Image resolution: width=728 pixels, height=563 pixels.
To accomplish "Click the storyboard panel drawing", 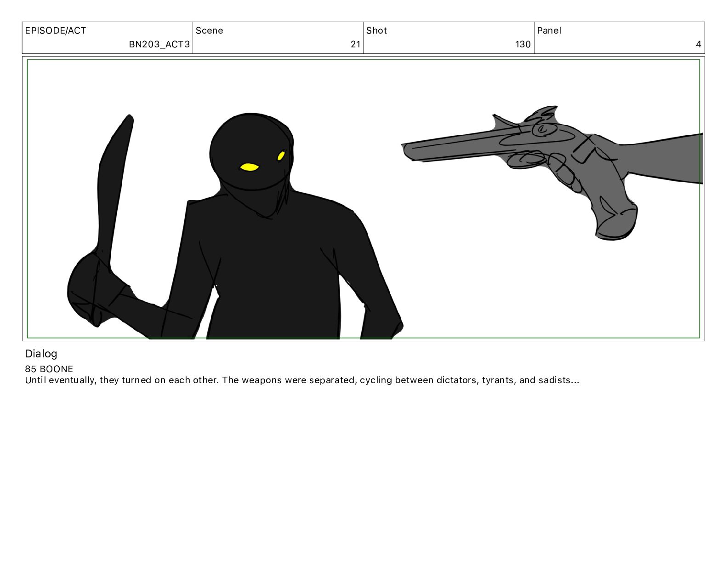I will click(363, 199).
